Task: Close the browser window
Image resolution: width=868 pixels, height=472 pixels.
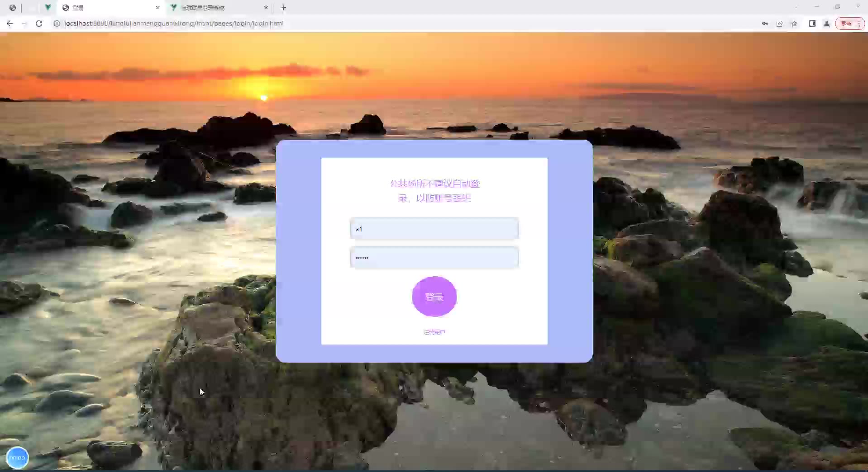Action: [858, 6]
